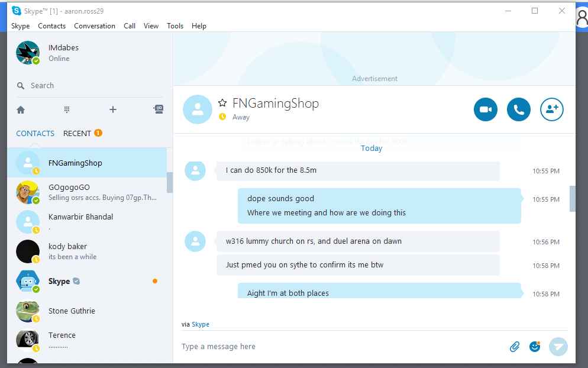This screenshot has width=588, height=368.
Task: Open the Call menu
Action: pos(130,26)
